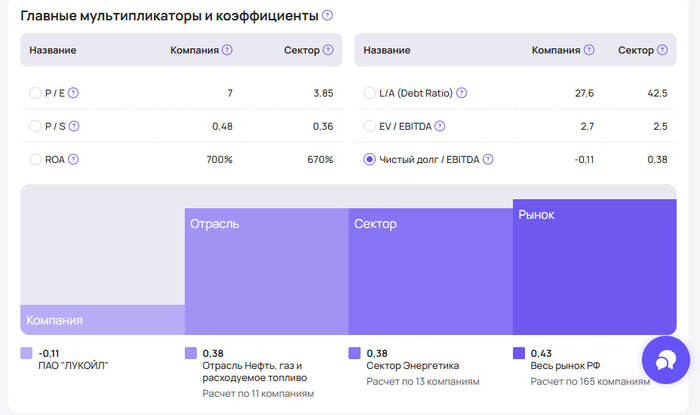Click help icon next to P / E
The height and width of the screenshot is (415, 700).
pyautogui.click(x=73, y=93)
